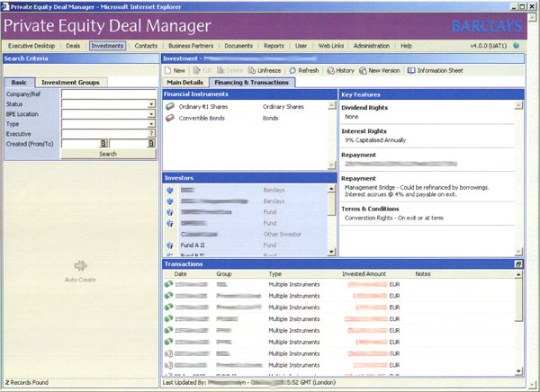Open the Created From date calendar icon
The image size is (540, 392).
103,144
